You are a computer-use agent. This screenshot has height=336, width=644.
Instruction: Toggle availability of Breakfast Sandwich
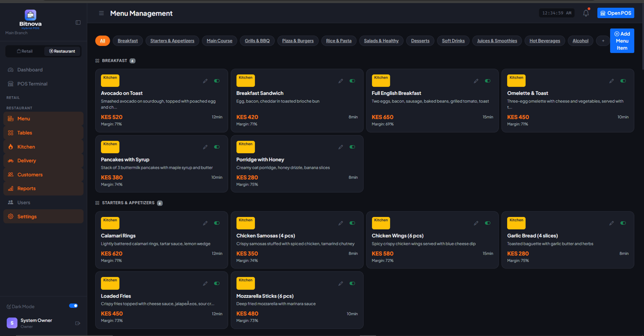tap(352, 81)
